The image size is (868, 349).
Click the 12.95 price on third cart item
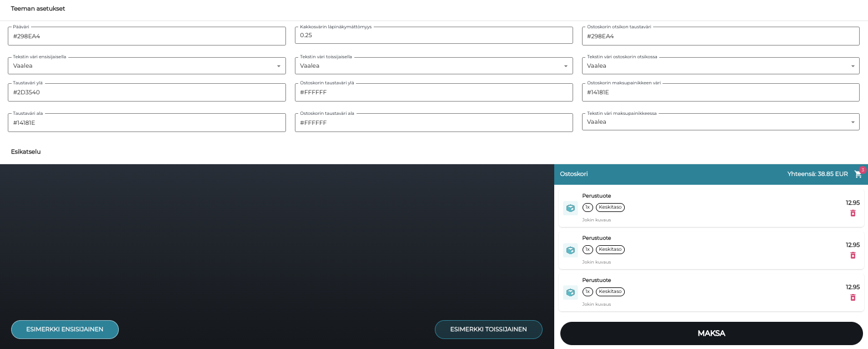[852, 287]
